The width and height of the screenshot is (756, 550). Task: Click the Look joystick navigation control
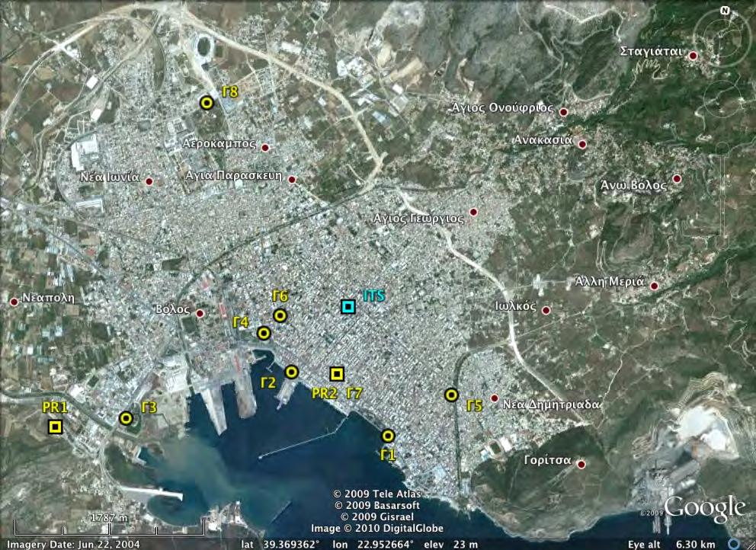click(x=722, y=37)
